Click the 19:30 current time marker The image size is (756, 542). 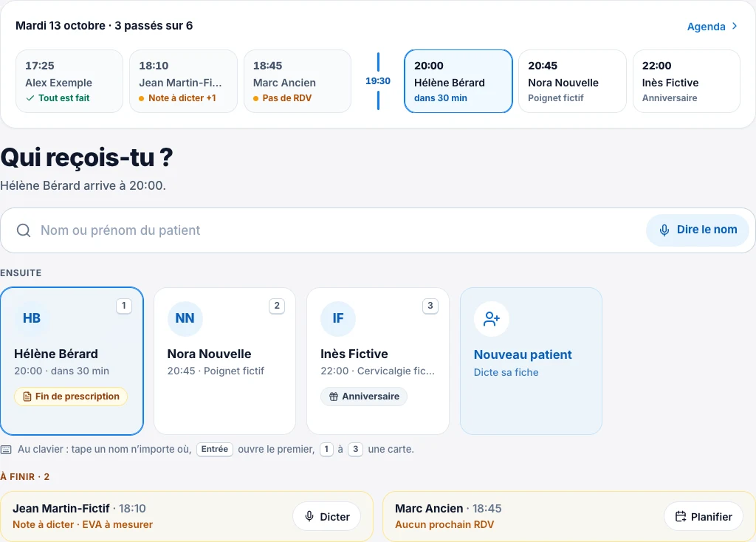(x=378, y=81)
